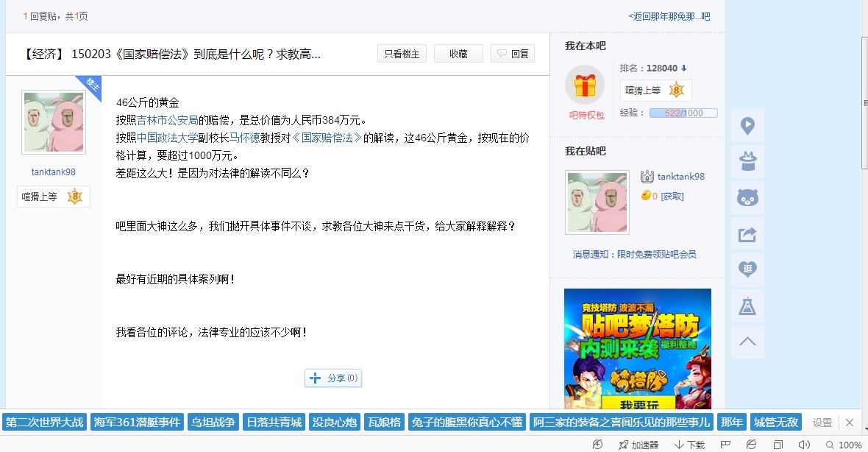Open the heart-shaped 逛 icon

[747, 269]
